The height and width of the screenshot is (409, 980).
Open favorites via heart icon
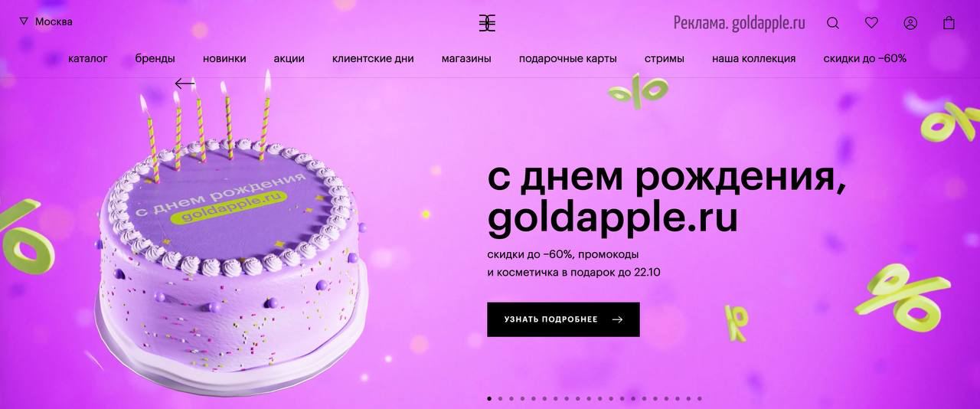(871, 23)
